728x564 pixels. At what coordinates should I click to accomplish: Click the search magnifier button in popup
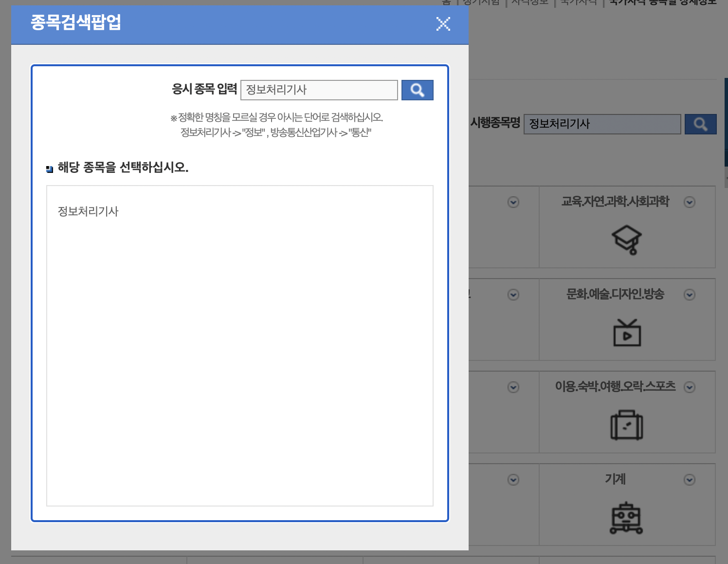click(x=417, y=90)
